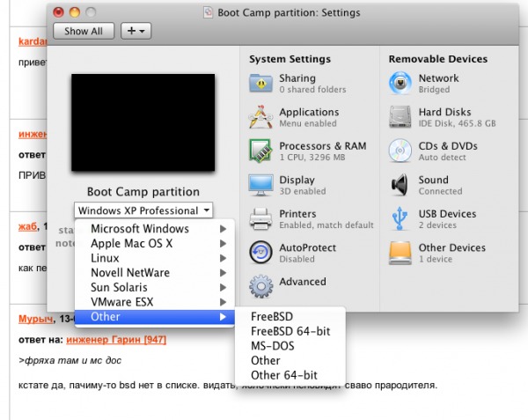Open the Novell NetWare submenu

[155, 273]
